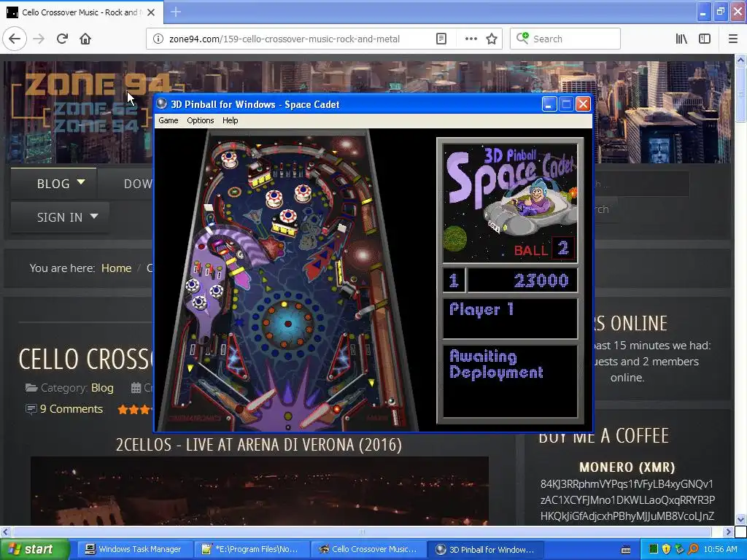Open a new tab with plus button
This screenshot has width=747, height=560.
coord(175,12)
